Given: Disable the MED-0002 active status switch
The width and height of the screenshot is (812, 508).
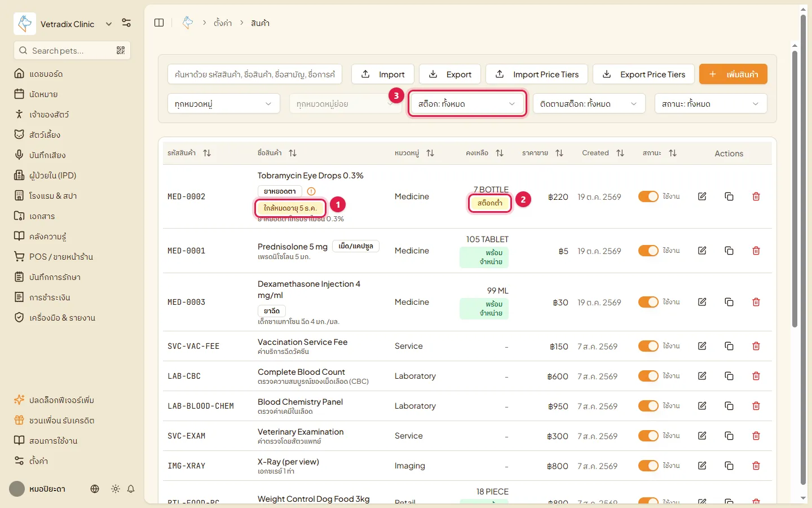Looking at the screenshot, I should (648, 196).
